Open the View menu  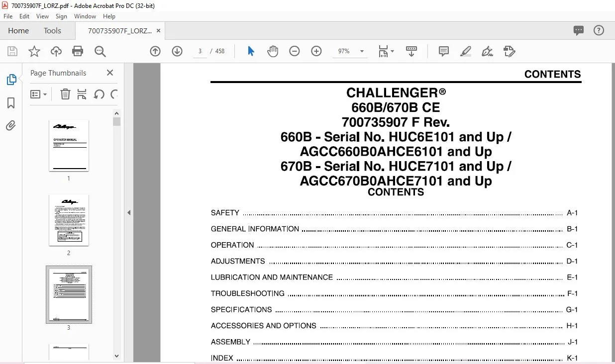point(43,16)
